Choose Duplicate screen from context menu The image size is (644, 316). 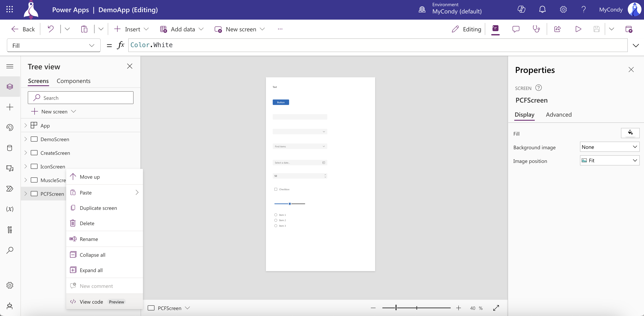[98, 208]
